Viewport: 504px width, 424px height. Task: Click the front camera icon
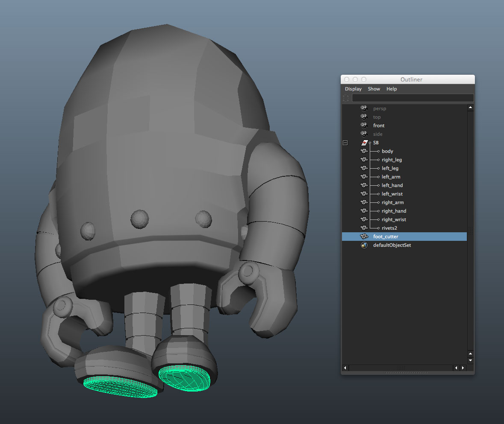click(364, 126)
